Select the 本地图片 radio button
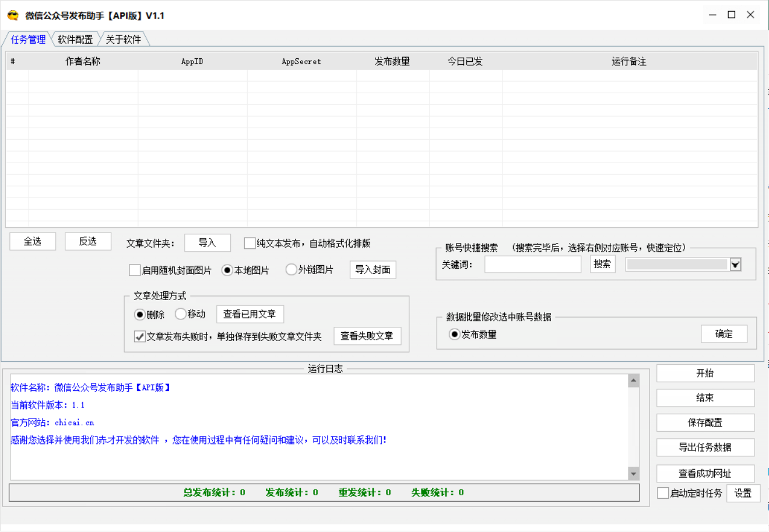 [x=227, y=270]
